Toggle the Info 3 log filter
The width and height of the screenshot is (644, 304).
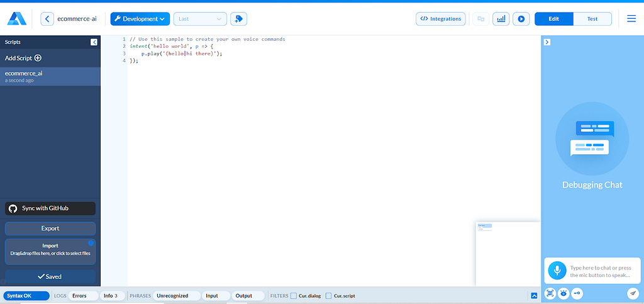112,296
